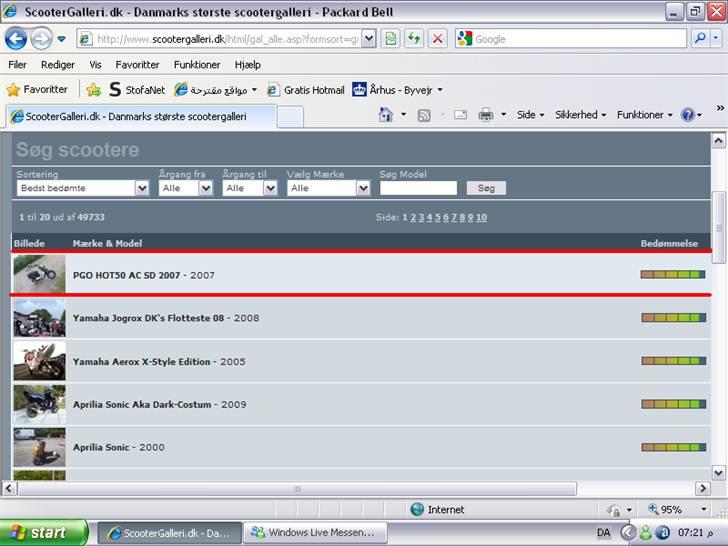Click the Stop loading red X icon

tap(437, 39)
